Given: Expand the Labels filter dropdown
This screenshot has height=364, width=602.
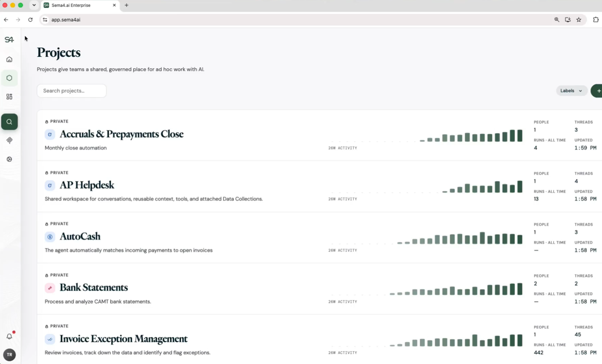Looking at the screenshot, I should click(x=572, y=91).
